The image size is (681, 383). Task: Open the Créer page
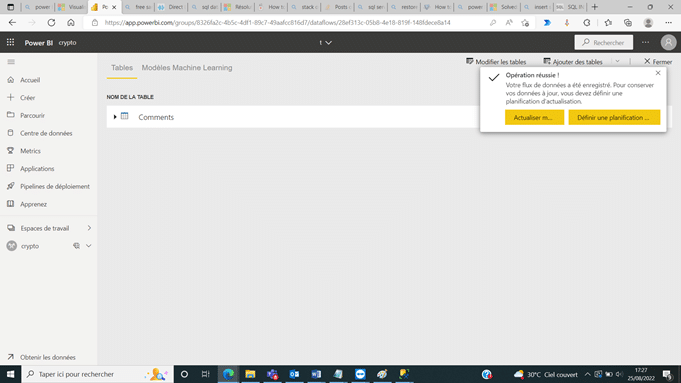point(27,98)
